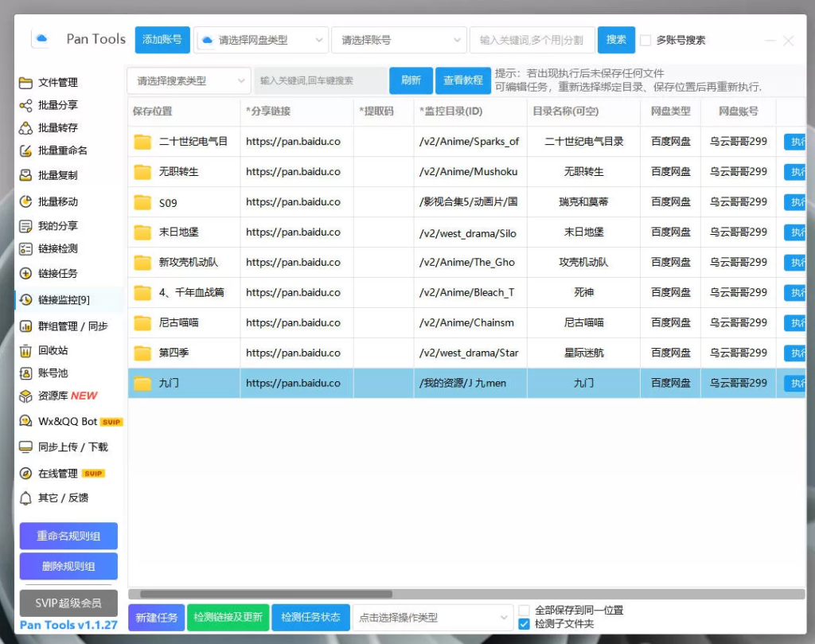Check 全部保存到同一位置 option
Image resolution: width=815 pixels, height=644 pixels.
[x=524, y=610]
